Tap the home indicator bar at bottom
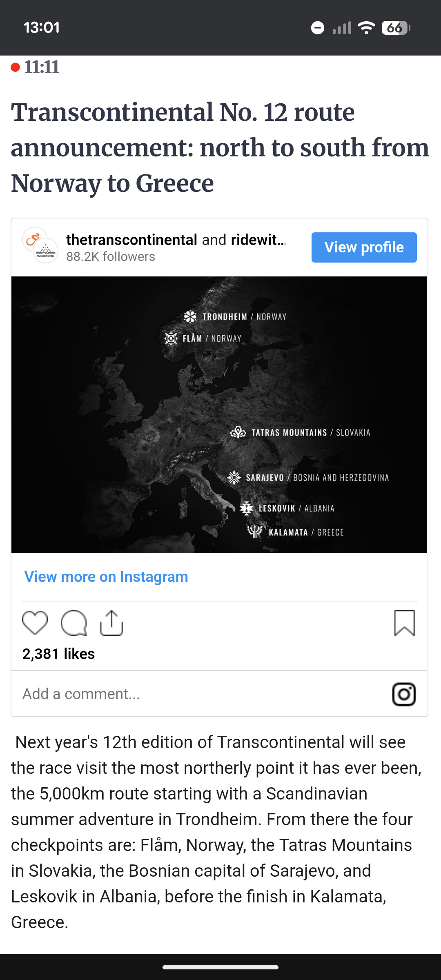 pyautogui.click(x=220, y=967)
